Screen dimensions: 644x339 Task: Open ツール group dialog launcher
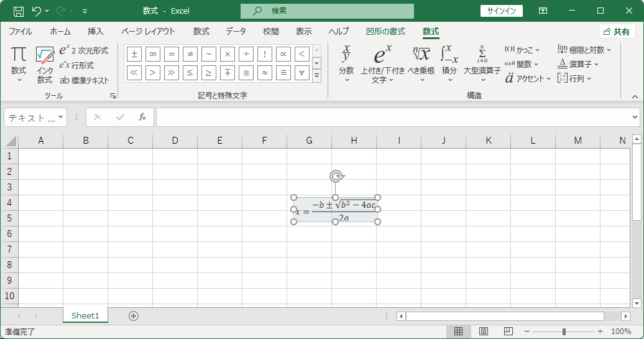113,96
